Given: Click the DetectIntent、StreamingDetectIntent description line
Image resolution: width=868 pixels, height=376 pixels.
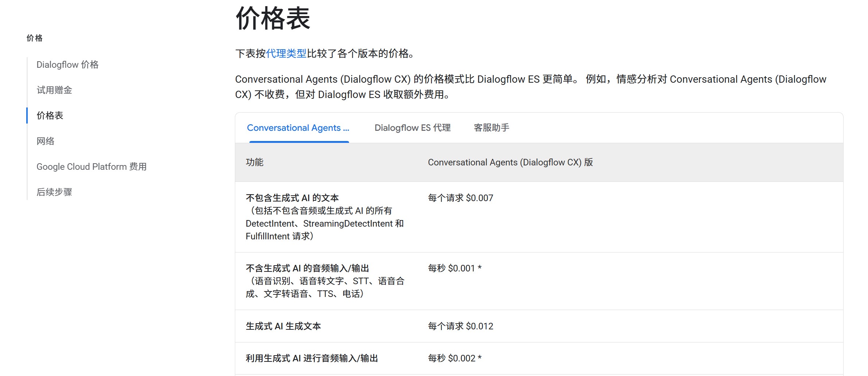Looking at the screenshot, I should pos(325,224).
